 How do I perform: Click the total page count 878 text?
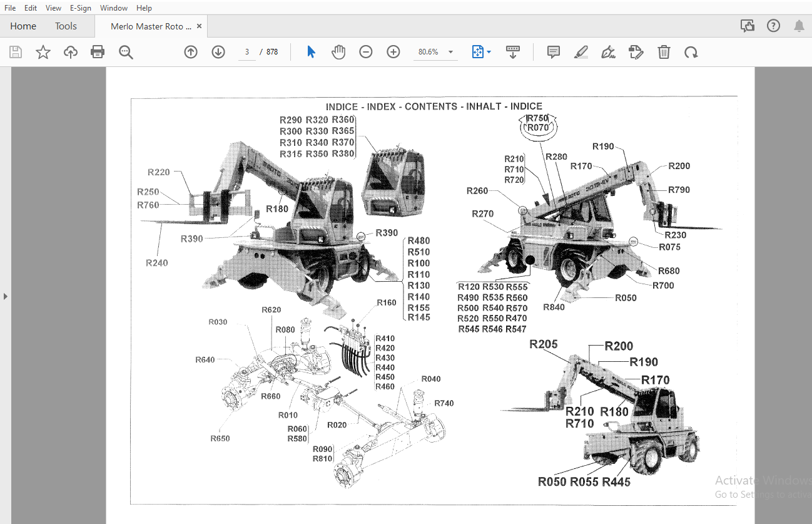272,52
